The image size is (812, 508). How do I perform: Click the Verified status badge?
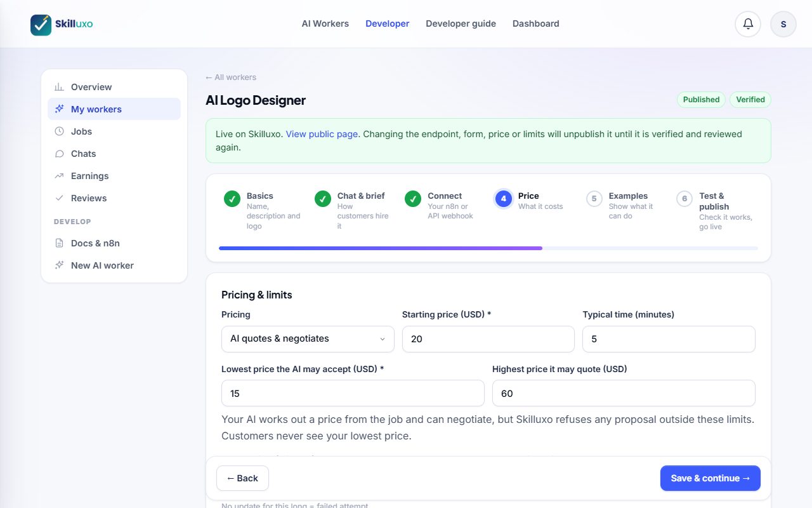(x=750, y=100)
